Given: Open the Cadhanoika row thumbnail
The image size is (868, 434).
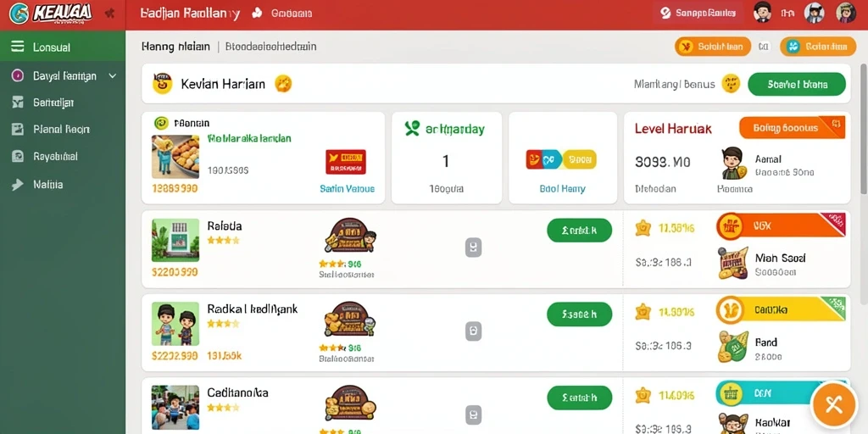Looking at the screenshot, I should [x=175, y=408].
